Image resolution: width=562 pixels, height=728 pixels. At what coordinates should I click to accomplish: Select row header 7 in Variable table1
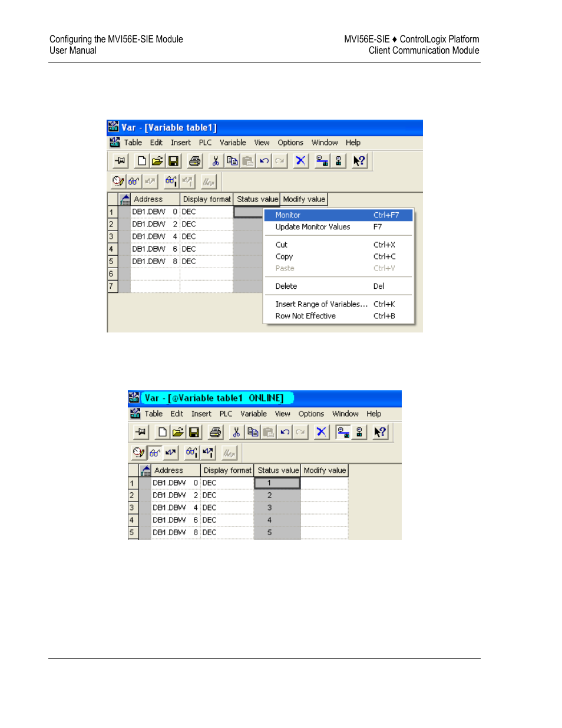pyautogui.click(x=112, y=286)
